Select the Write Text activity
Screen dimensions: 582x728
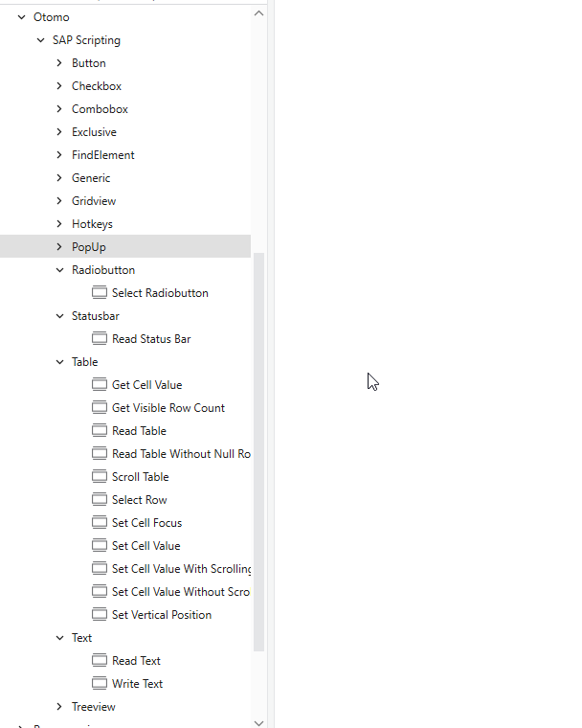click(x=138, y=684)
